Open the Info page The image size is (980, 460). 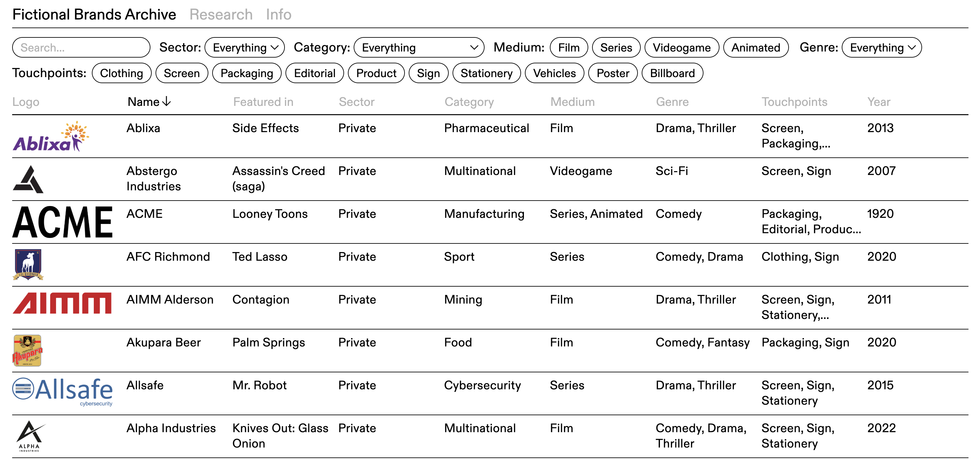278,14
